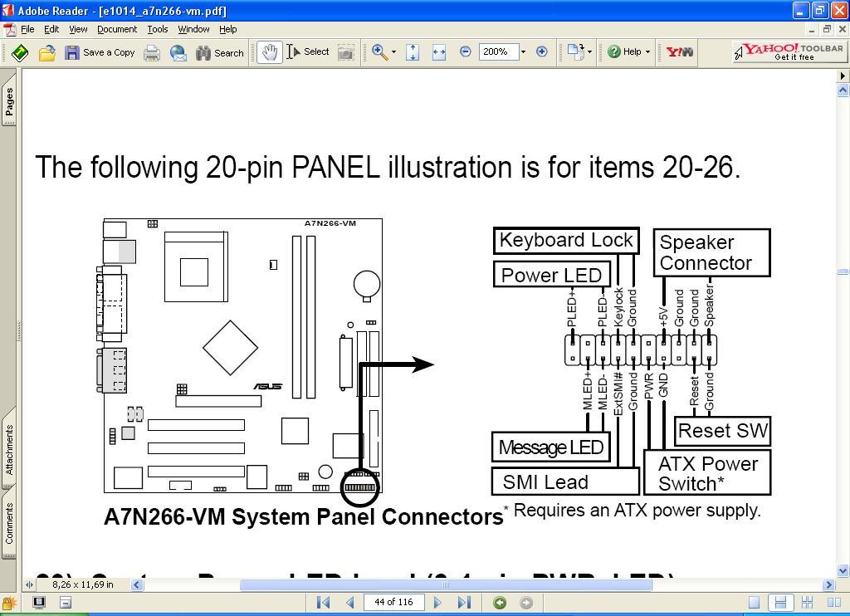
Task: Zoom out with the minus circle button
Action: coord(465,51)
